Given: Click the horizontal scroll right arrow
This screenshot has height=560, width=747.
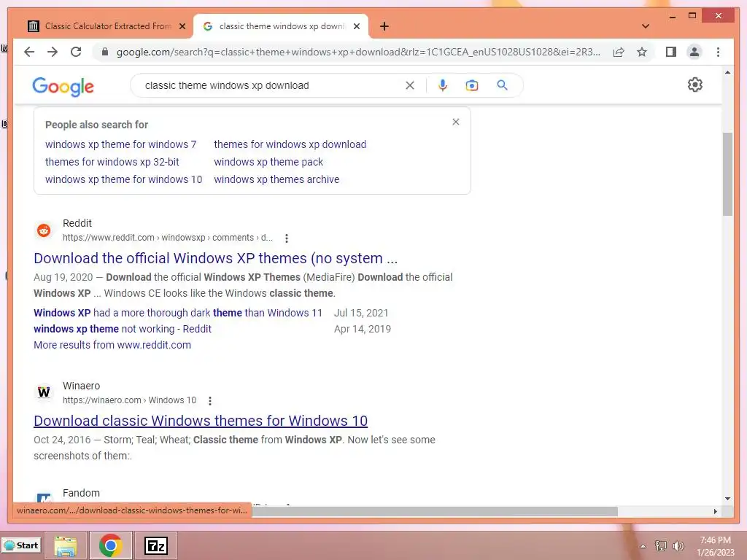Looking at the screenshot, I should (715, 511).
